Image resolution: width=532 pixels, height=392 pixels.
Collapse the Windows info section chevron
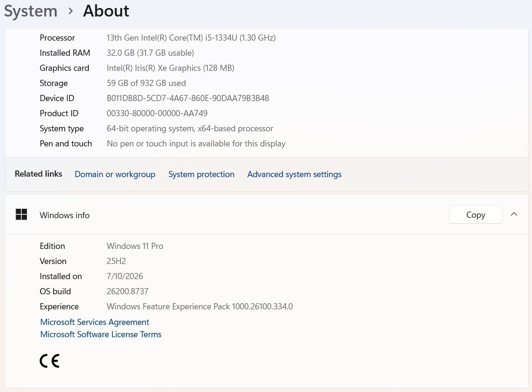tap(514, 214)
